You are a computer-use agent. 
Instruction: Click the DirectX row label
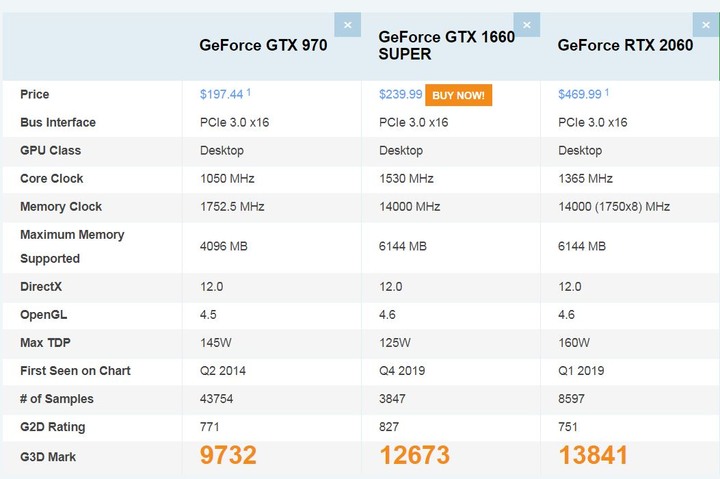[41, 287]
